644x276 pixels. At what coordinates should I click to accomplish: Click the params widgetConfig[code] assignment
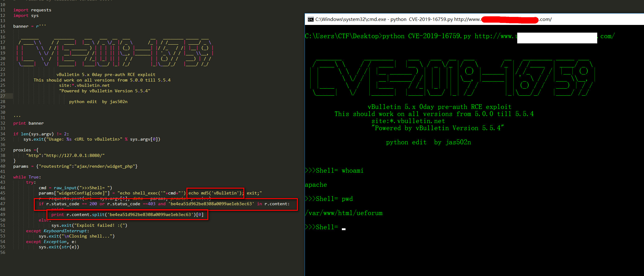150,193
